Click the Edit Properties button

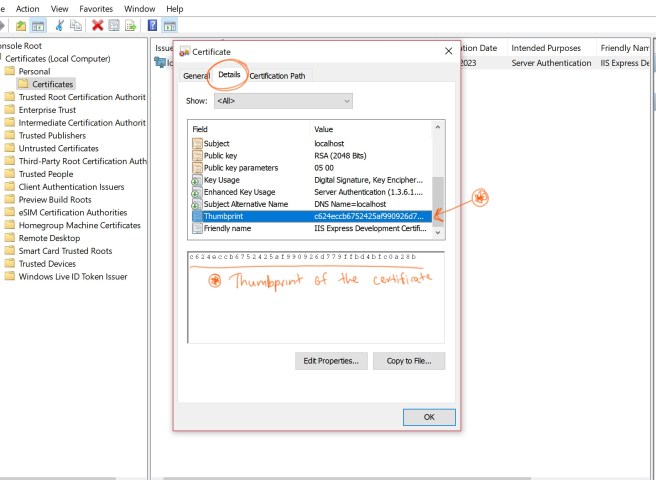pos(331,361)
